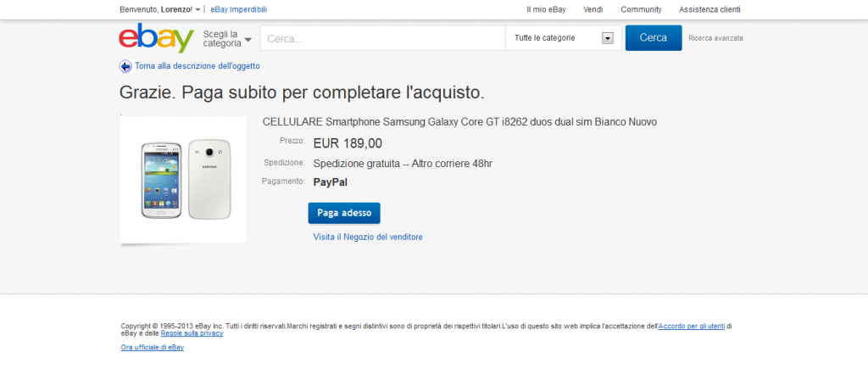Open the Tutte le categorie combo box

point(564,38)
